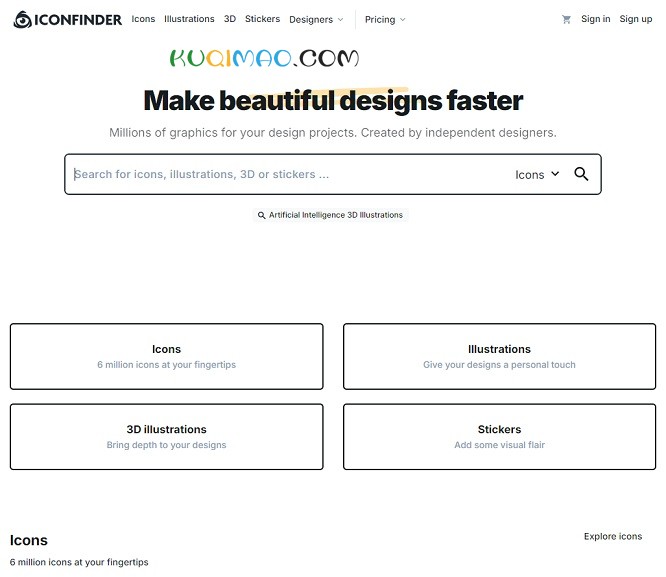Open the Icons category card
Image resolution: width=666 pixels, height=577 pixels.
166,356
